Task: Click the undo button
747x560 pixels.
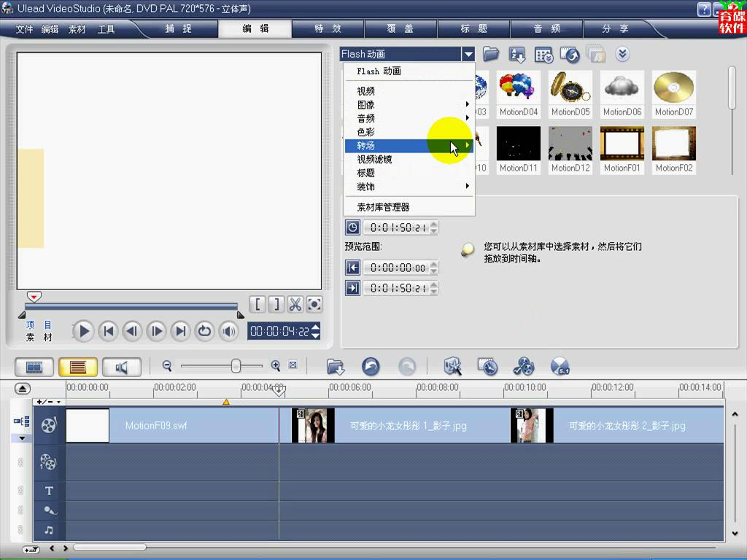Action: tap(371, 367)
